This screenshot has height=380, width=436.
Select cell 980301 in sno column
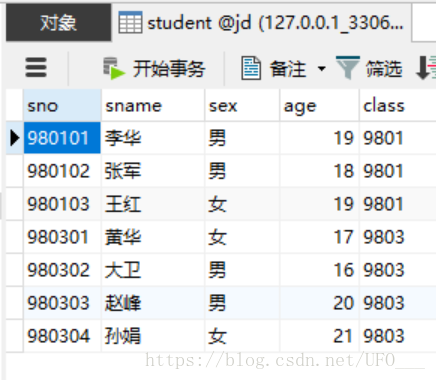tap(62, 237)
